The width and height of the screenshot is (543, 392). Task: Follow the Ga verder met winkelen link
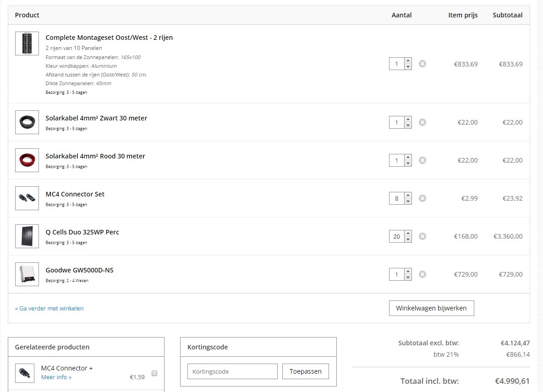(x=49, y=308)
